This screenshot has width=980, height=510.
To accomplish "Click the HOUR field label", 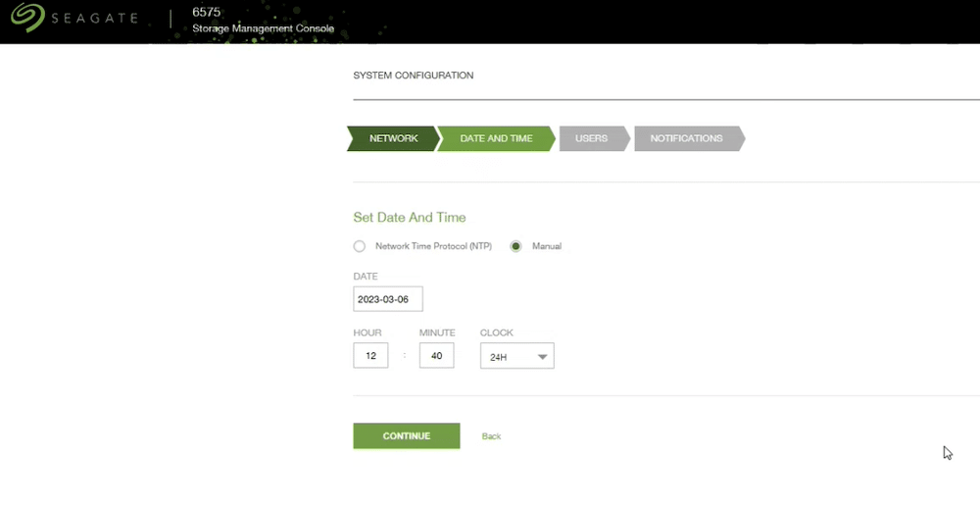I will coord(367,332).
